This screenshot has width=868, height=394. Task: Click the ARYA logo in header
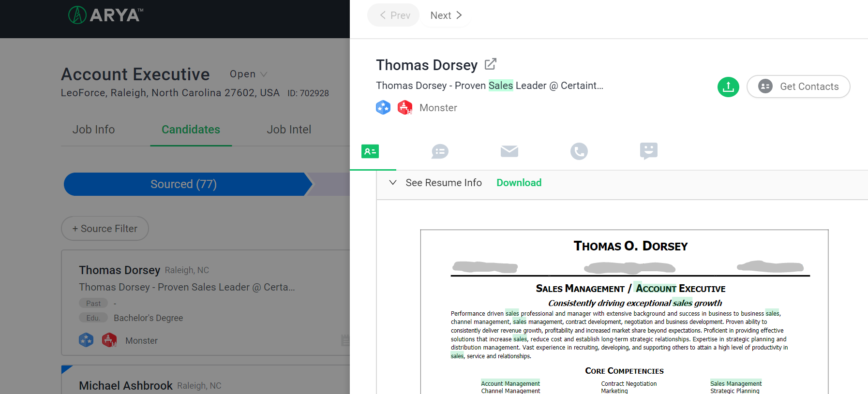[x=105, y=15]
